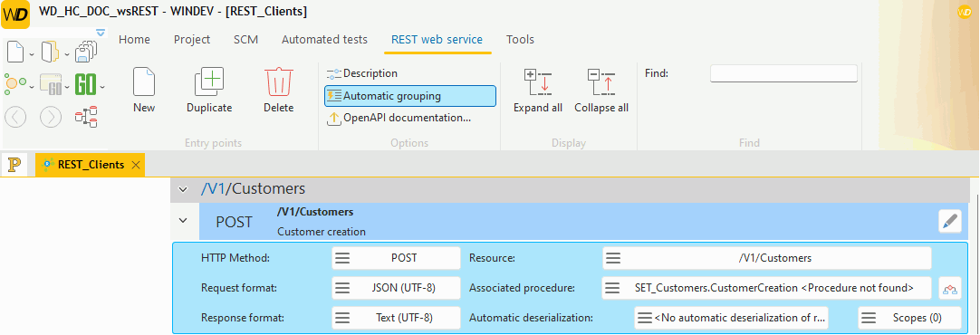The image size is (980, 335).
Task: Open the data model analysis icon
Action: pyautogui.click(x=86, y=116)
